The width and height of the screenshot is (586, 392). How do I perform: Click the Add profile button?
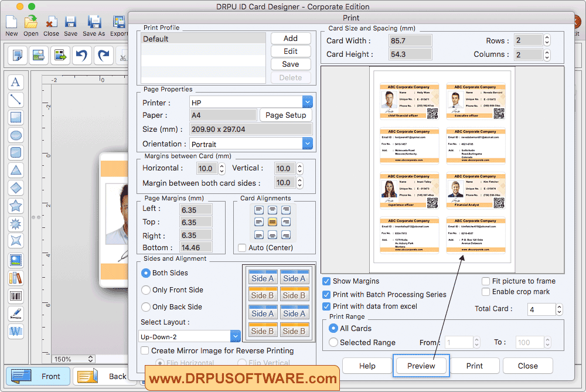[x=291, y=38]
